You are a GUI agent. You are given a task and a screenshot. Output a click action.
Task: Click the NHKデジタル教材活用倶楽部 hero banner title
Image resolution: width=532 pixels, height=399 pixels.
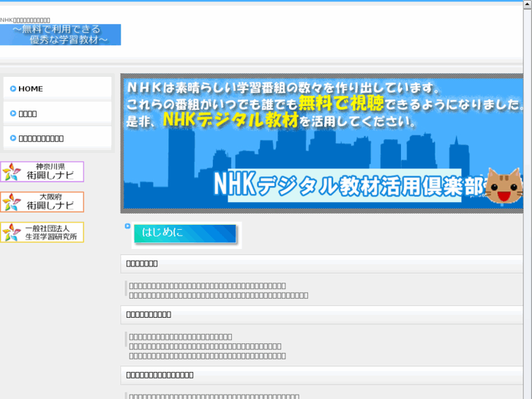[x=350, y=185]
